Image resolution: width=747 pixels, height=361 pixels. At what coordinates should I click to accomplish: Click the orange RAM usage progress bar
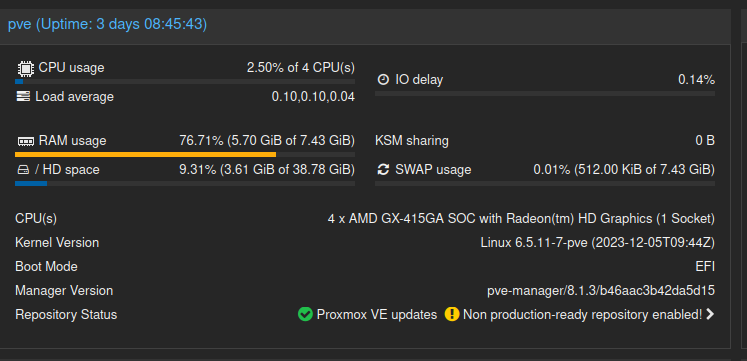coord(185,154)
